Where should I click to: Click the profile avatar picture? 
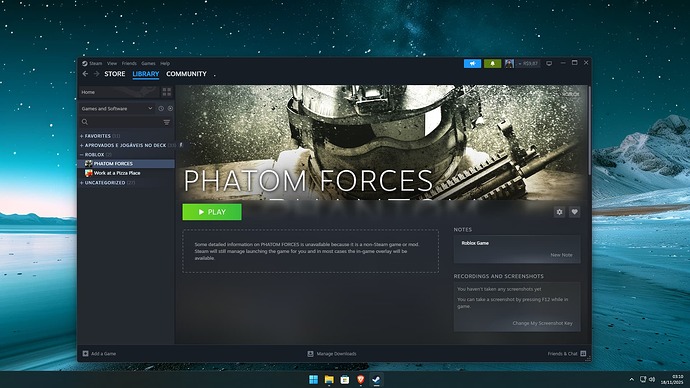(x=509, y=64)
